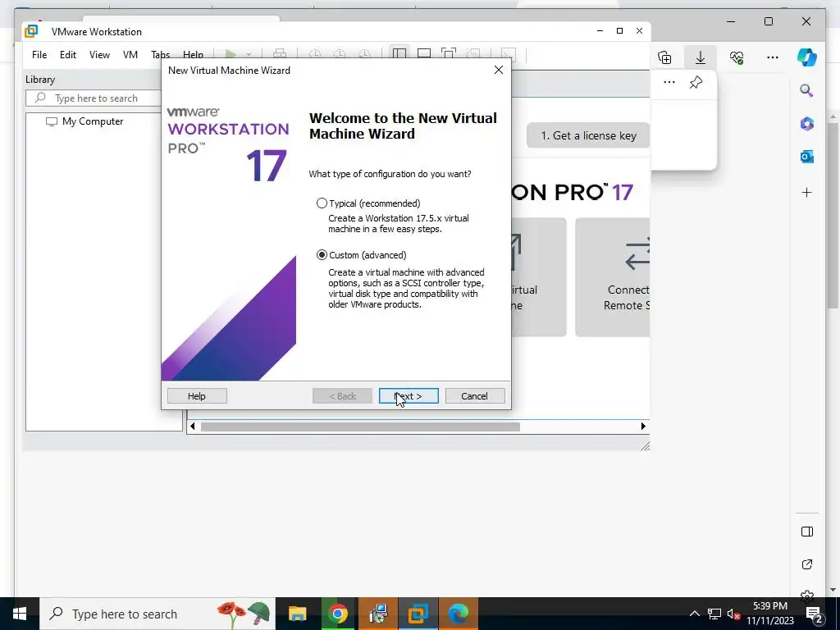Select My Computer in the Library tree
This screenshot has width=840, height=630.
click(x=84, y=121)
